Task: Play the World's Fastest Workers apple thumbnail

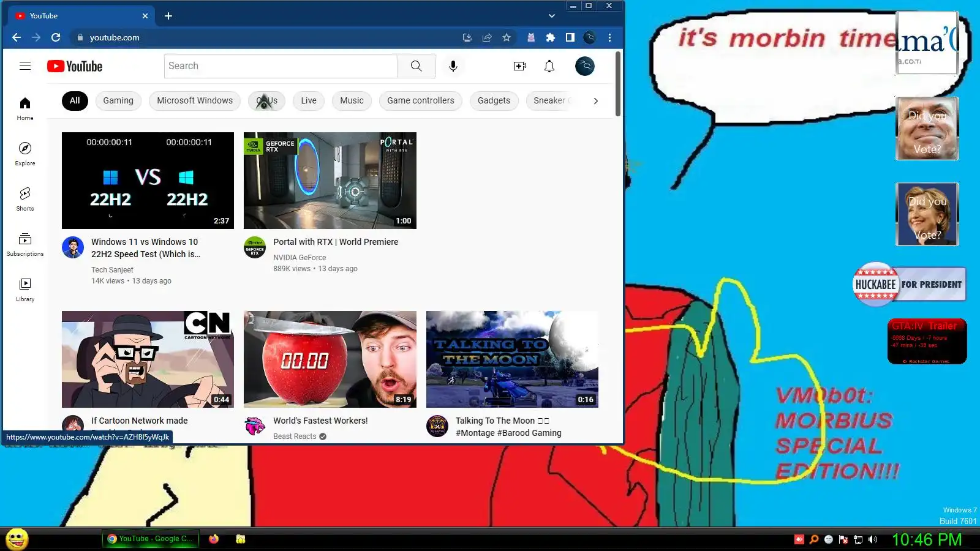Action: tap(330, 359)
